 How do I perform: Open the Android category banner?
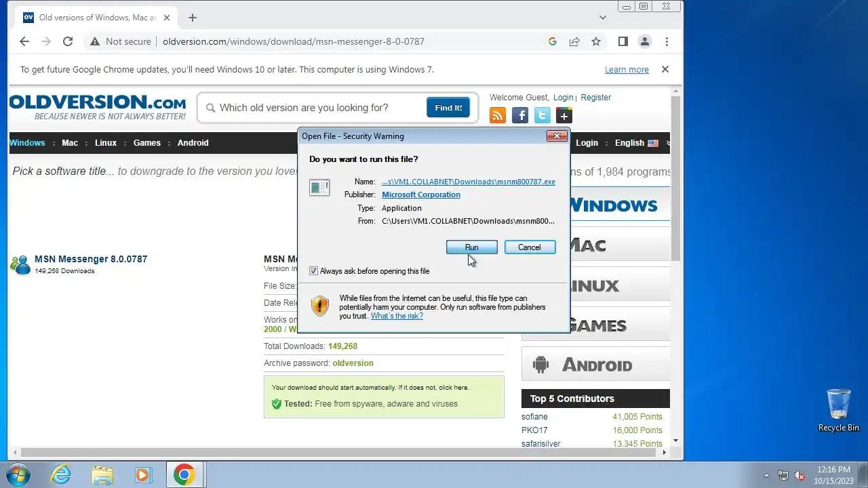(595, 365)
